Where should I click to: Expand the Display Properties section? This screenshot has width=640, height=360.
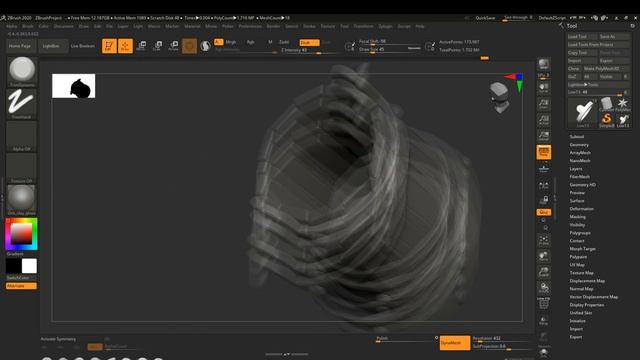coord(587,305)
